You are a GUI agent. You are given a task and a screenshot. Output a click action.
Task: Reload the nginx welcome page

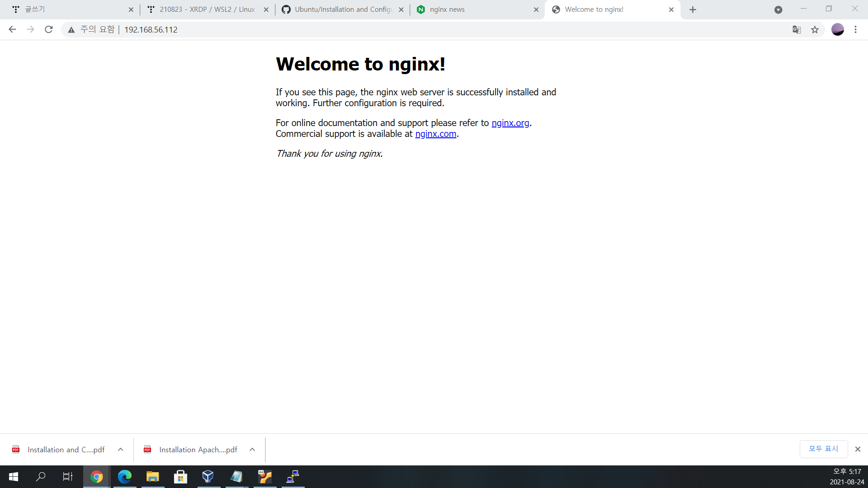click(x=49, y=29)
